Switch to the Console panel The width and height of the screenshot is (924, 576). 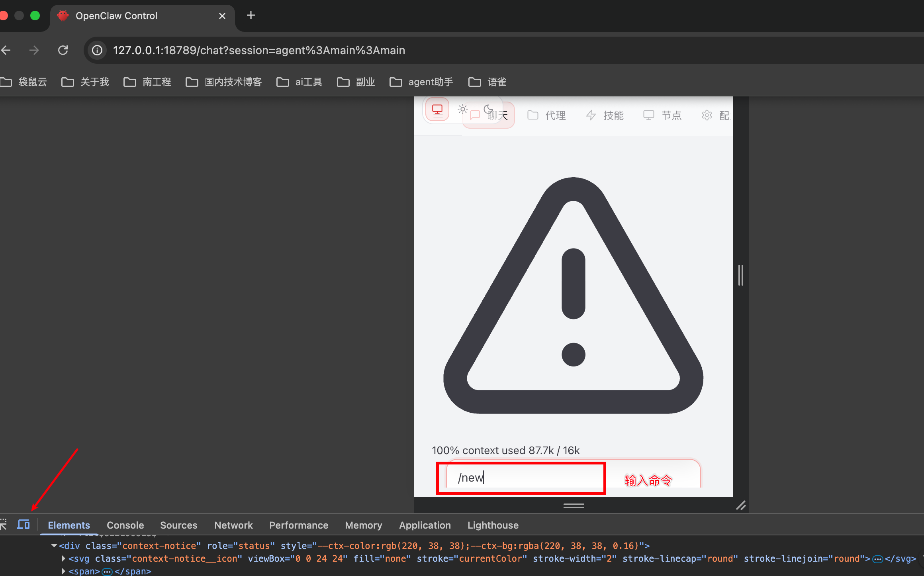pyautogui.click(x=125, y=525)
